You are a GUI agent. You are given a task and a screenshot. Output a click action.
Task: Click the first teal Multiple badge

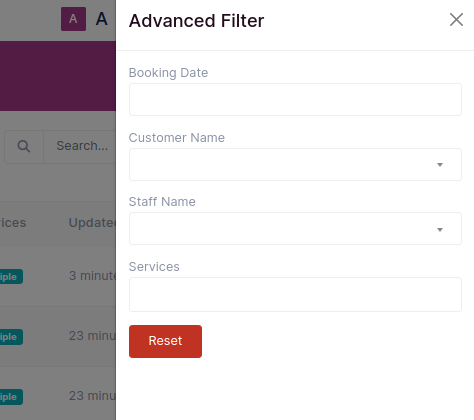tap(11, 277)
